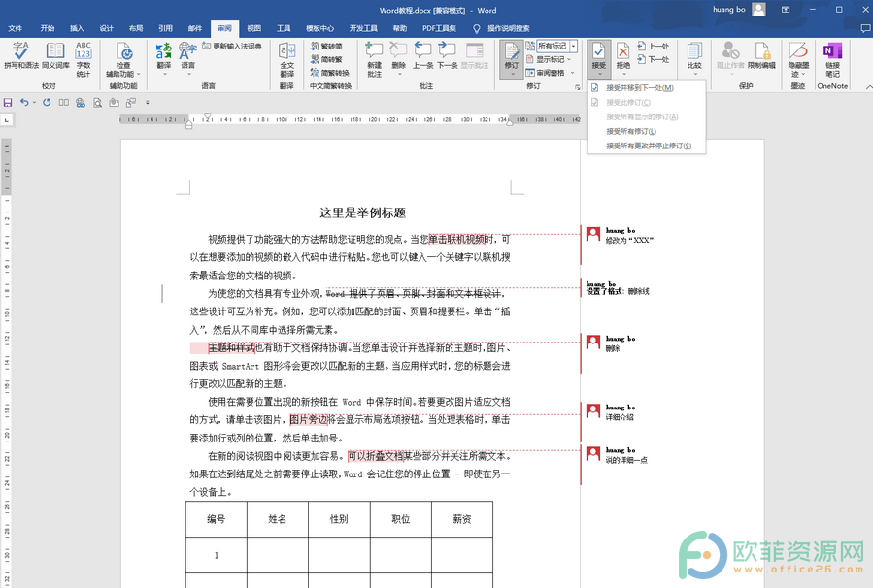Collapse the ribbon with the chevron
873x588 pixels.
coord(868,86)
